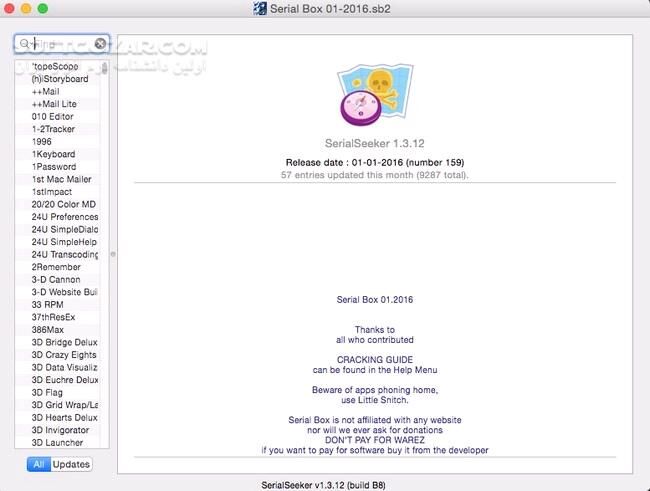Select 3D Launcher at the list bottom

coord(57,442)
